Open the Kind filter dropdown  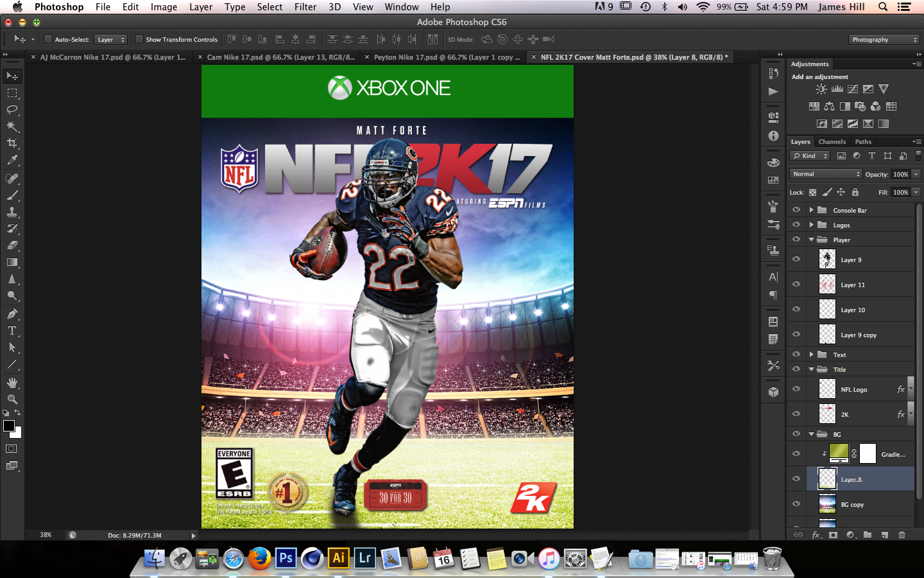pos(810,156)
